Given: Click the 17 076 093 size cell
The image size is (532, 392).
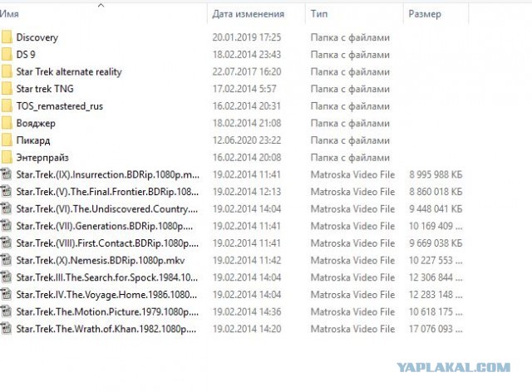Looking at the screenshot, I should (x=436, y=329).
